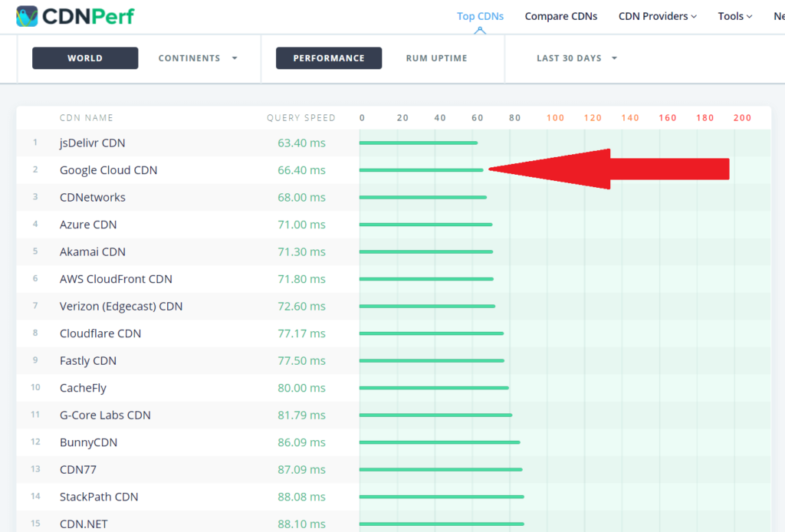Click the CDNPerf bird logo icon
This screenshot has width=785, height=532.
27,16
